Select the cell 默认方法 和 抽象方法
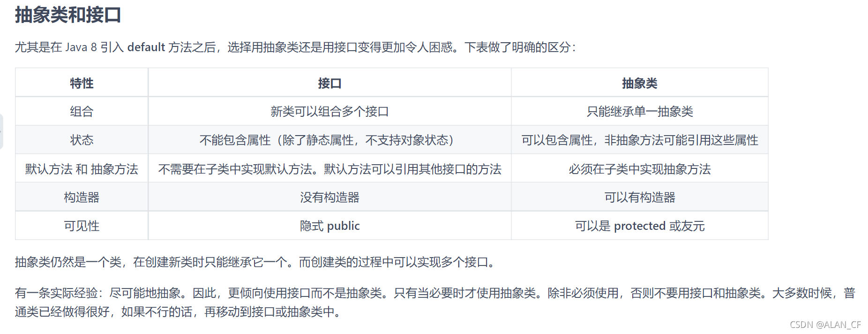 [x=82, y=169]
